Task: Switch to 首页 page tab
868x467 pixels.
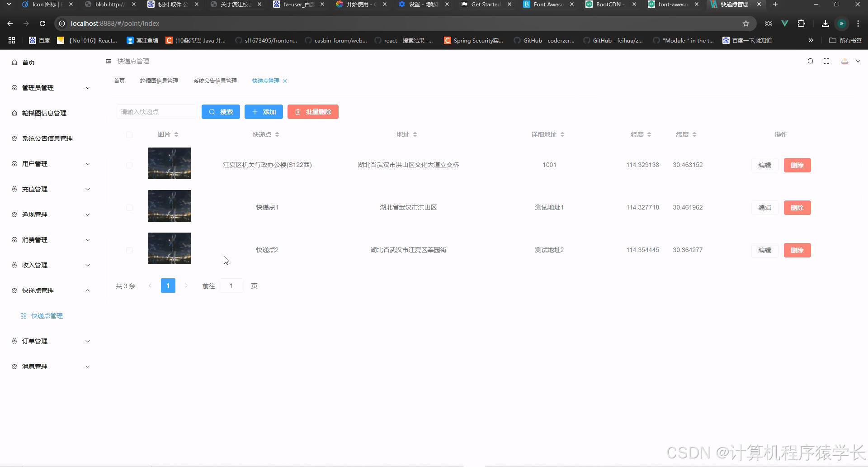Action: pos(119,81)
